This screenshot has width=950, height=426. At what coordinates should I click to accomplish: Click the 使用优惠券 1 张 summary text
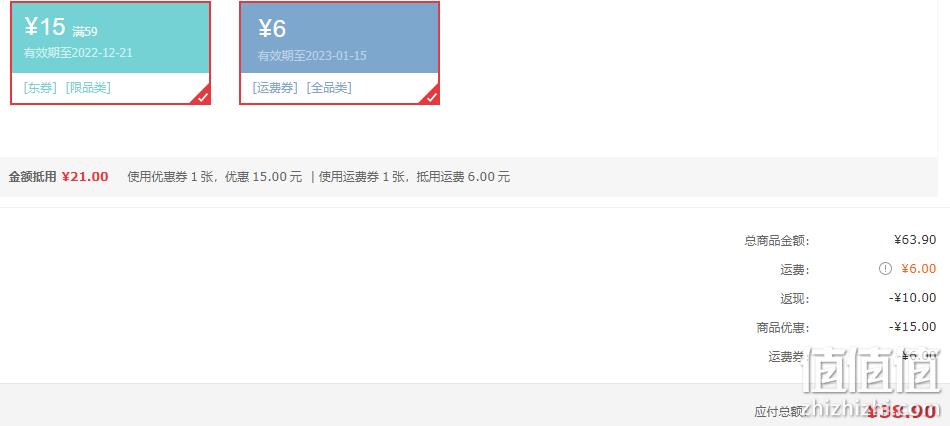tap(170, 177)
